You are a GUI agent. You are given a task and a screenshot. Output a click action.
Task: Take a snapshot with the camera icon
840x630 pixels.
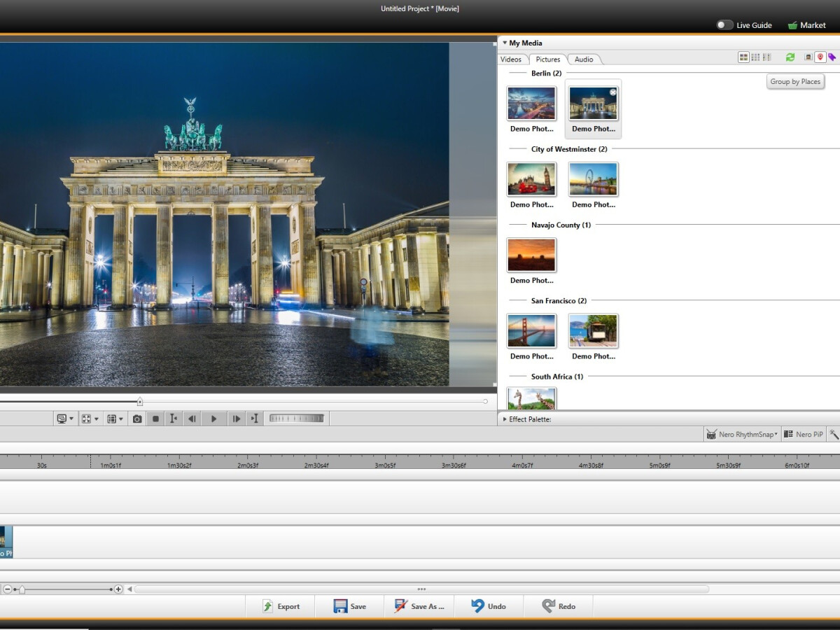point(137,418)
